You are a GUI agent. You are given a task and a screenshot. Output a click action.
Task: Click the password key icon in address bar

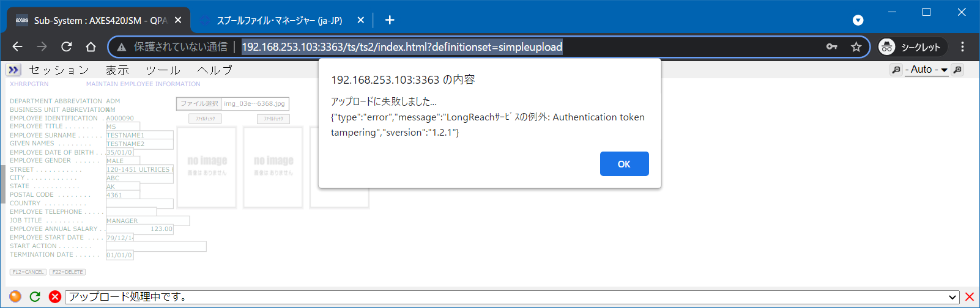831,46
